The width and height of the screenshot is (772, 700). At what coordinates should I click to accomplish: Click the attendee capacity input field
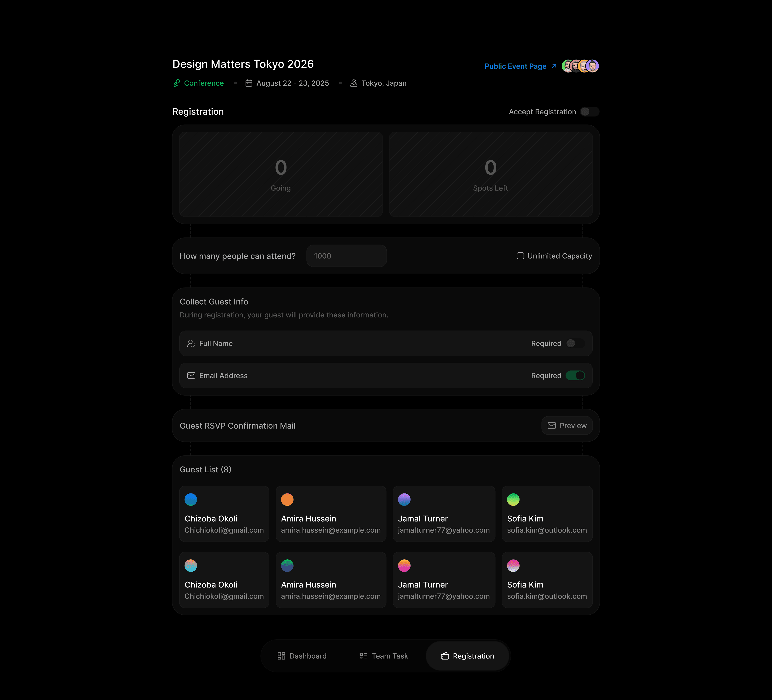[346, 256]
